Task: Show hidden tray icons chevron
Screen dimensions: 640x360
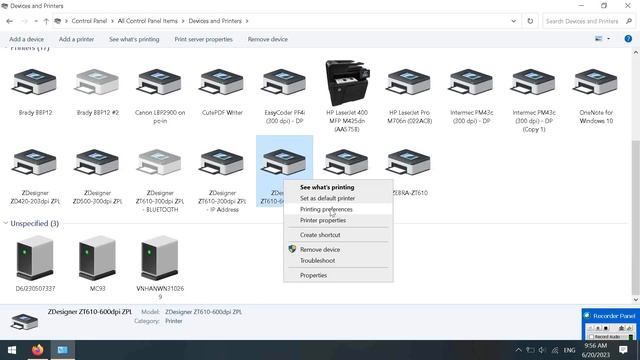Action: point(518,350)
